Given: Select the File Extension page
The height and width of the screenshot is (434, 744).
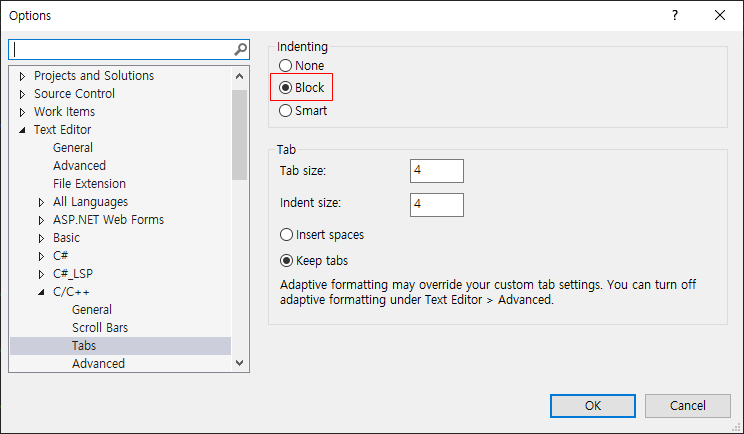Looking at the screenshot, I should pyautogui.click(x=89, y=184).
